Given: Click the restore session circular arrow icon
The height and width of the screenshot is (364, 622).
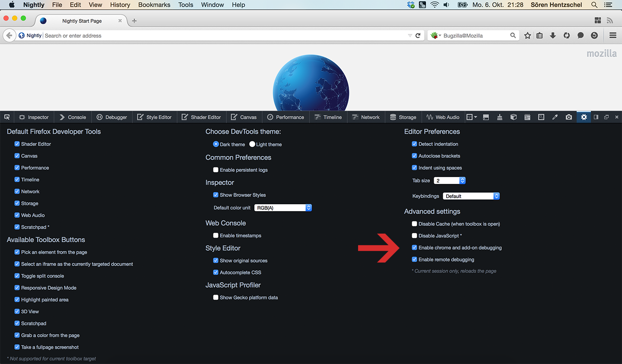Looking at the screenshot, I should 594,35.
